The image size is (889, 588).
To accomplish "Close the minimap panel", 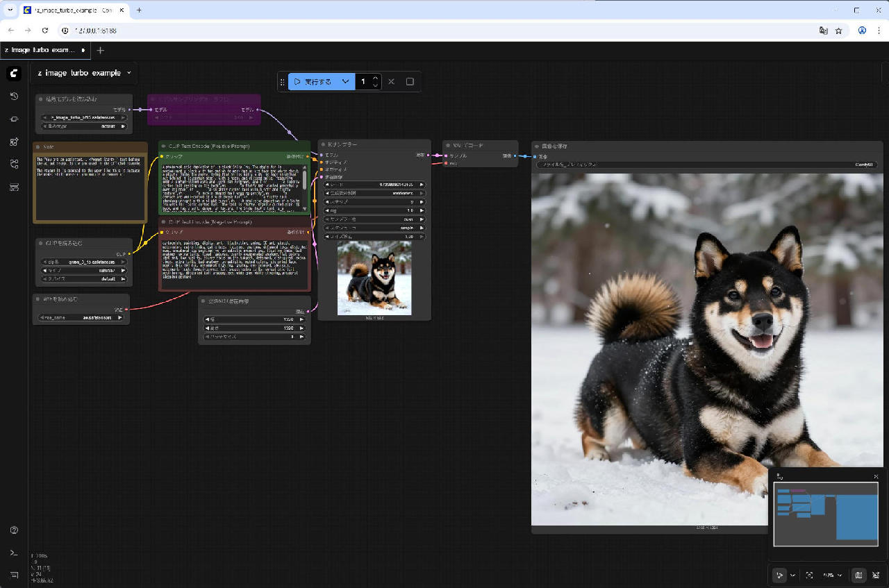I will coord(876,476).
